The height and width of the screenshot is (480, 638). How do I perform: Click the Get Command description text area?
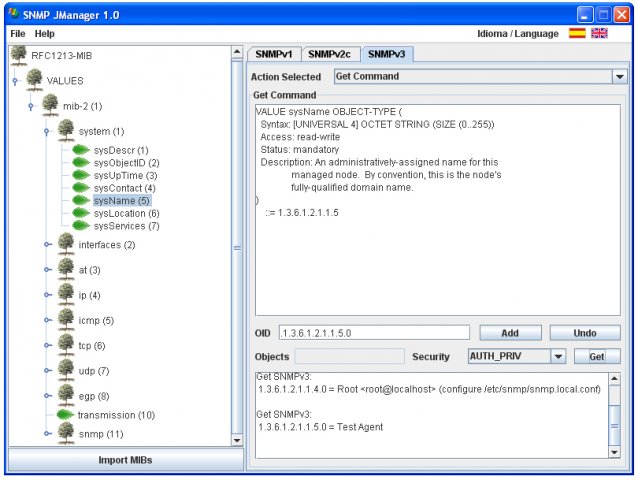[x=438, y=209]
